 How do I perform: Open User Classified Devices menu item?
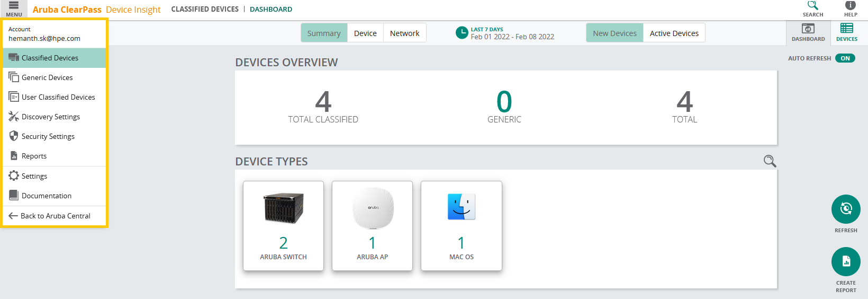(x=55, y=97)
